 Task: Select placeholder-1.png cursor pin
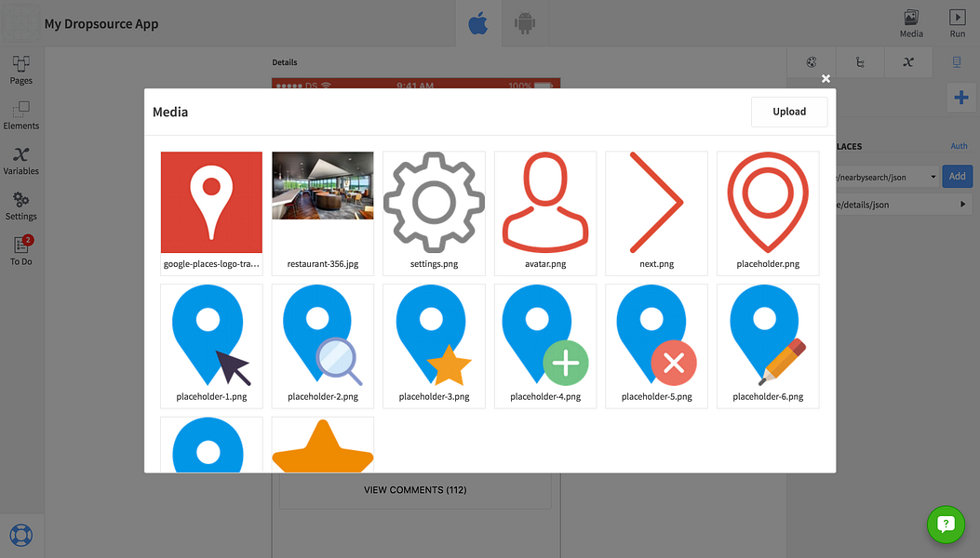click(x=211, y=346)
